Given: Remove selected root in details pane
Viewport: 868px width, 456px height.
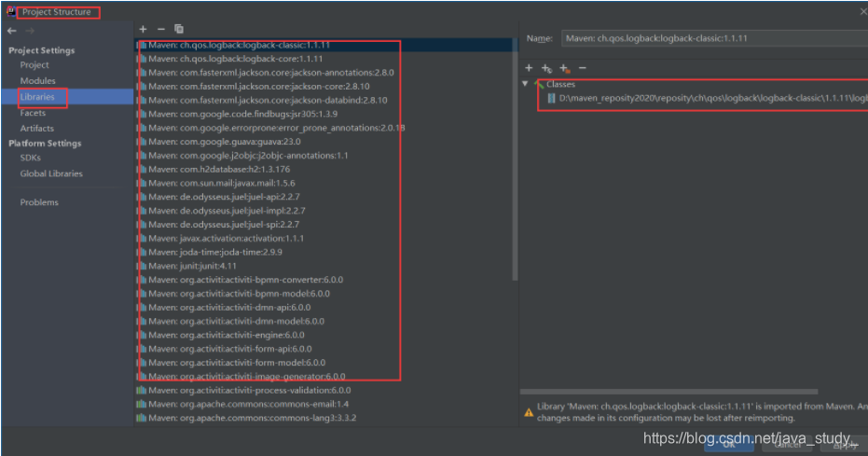Looking at the screenshot, I should coord(583,68).
